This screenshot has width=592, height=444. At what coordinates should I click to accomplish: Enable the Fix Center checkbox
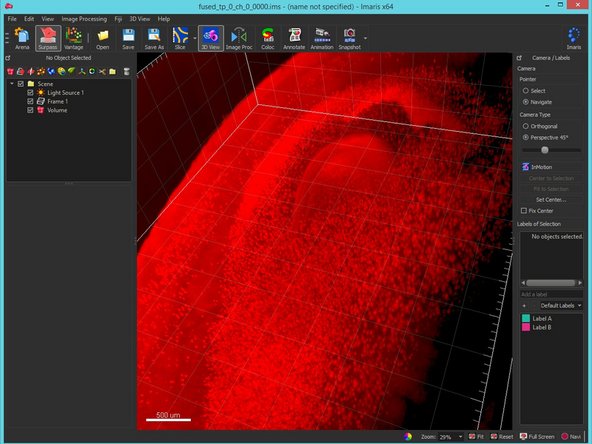click(524, 211)
